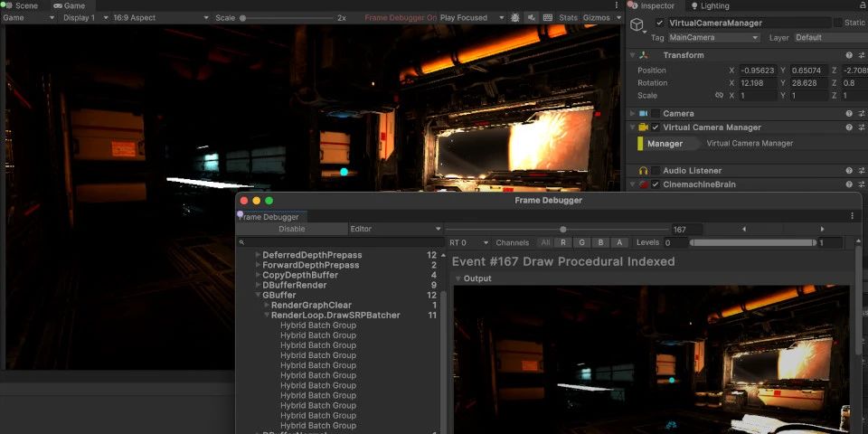Click the previous event arrow in Frame Debugger
This screenshot has height=434, width=868.
tap(744, 230)
